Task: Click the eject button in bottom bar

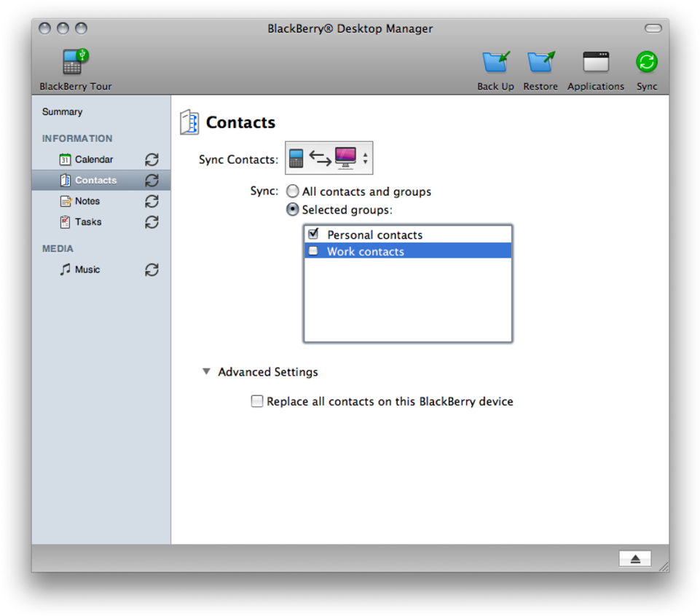Action: tap(635, 558)
